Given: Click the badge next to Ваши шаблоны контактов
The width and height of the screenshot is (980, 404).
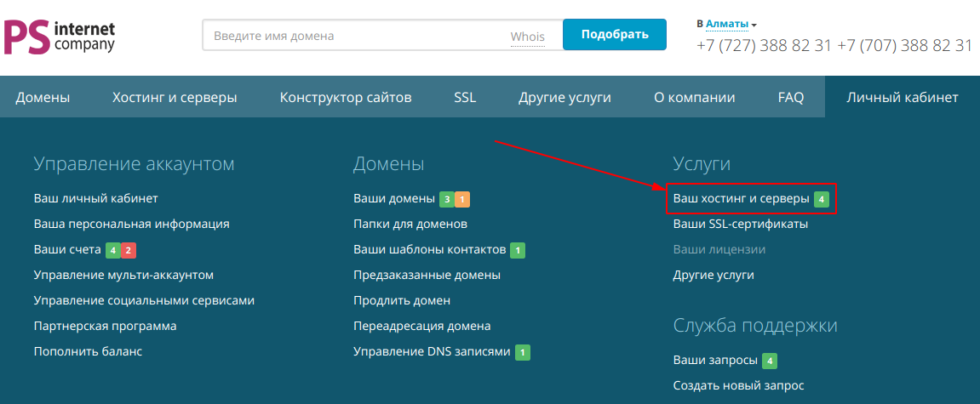Looking at the screenshot, I should (518, 250).
